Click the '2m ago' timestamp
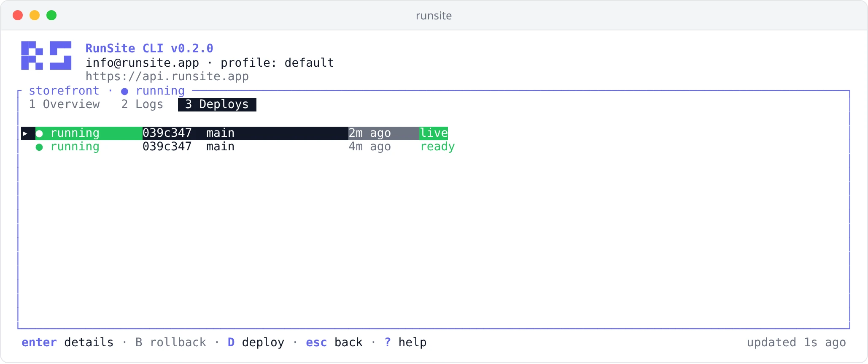Image resolution: width=868 pixels, height=364 pixels. pyautogui.click(x=369, y=133)
